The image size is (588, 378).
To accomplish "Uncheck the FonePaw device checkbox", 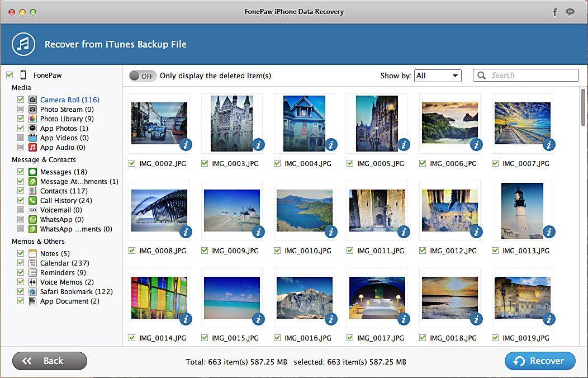I will click(10, 75).
